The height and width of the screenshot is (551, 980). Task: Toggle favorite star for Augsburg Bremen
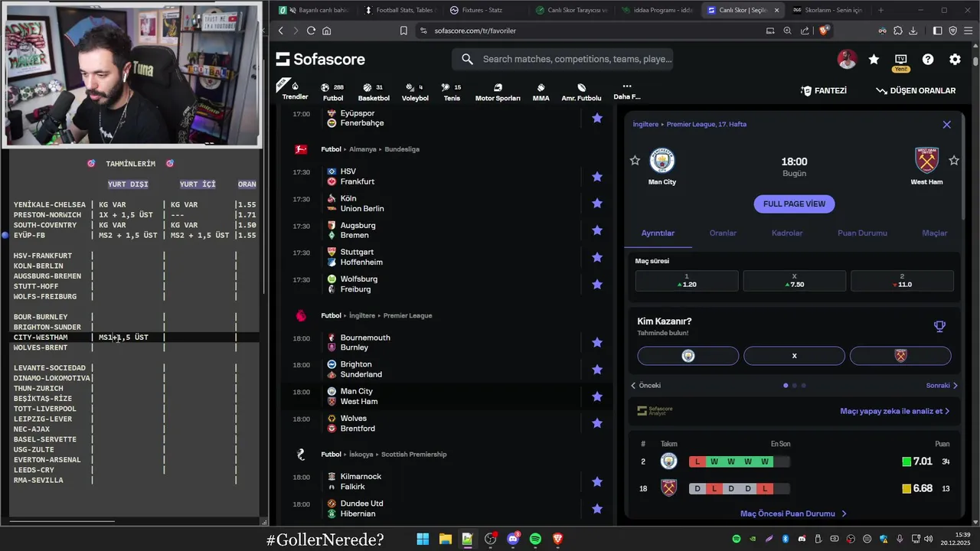click(597, 230)
